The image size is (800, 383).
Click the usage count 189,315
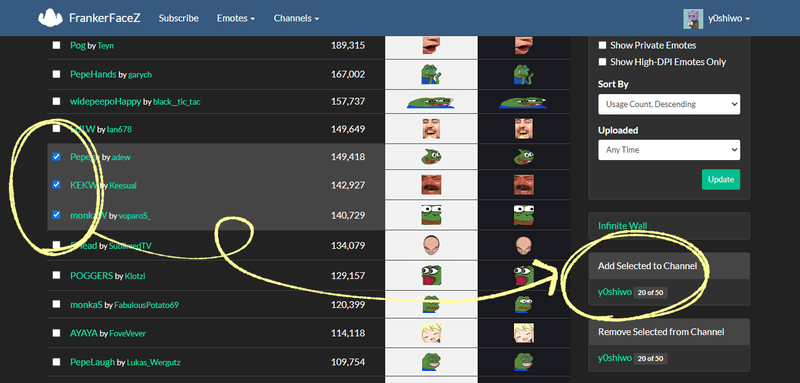pyautogui.click(x=348, y=45)
